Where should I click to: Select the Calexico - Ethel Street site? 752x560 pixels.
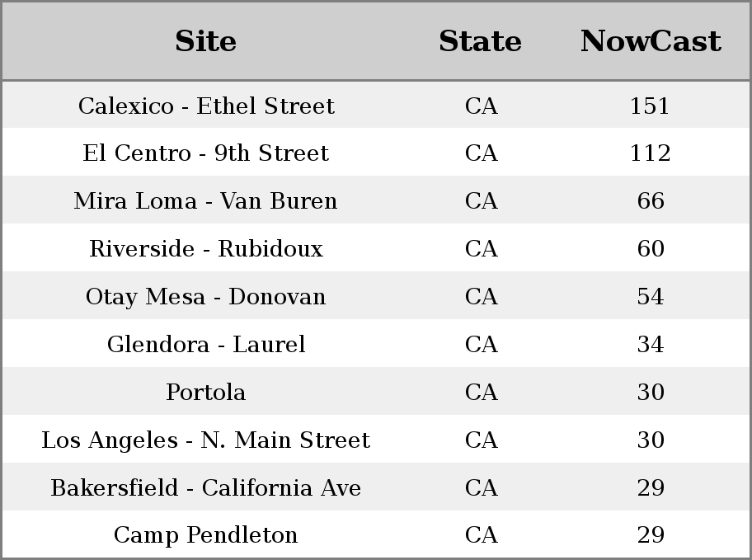pyautogui.click(x=206, y=106)
